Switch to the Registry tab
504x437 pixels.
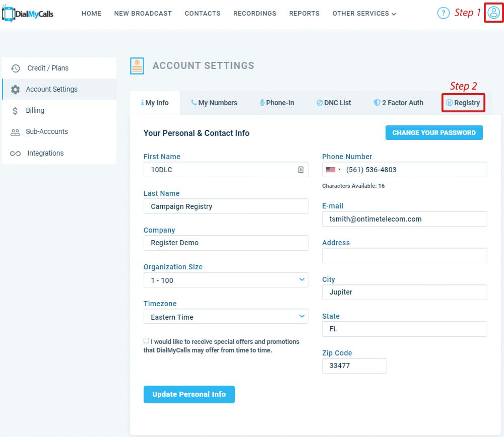click(463, 103)
